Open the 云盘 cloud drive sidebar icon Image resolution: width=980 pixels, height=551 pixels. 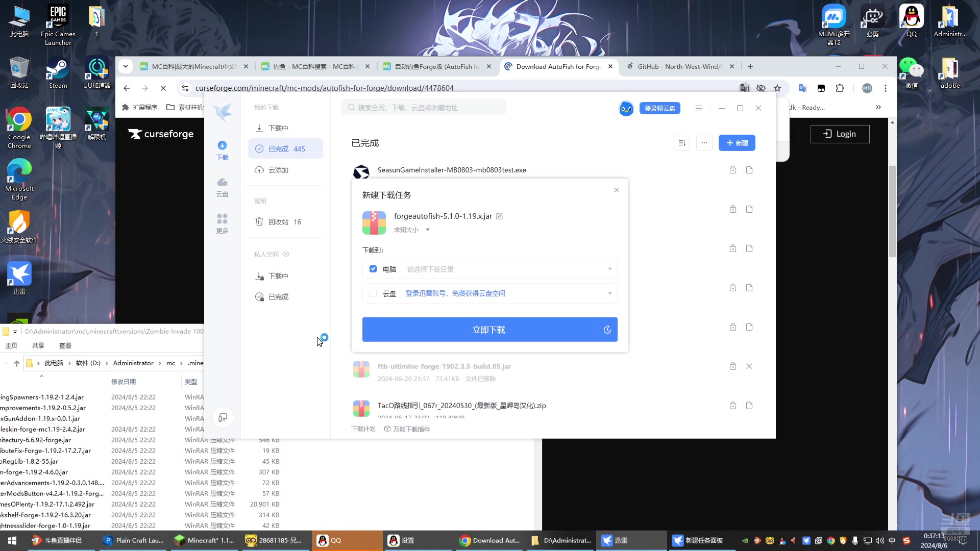222,187
